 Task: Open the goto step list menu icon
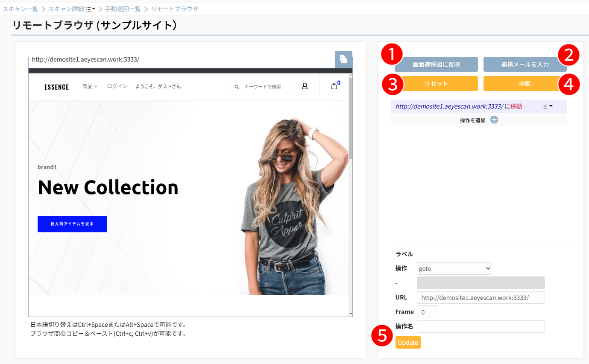pyautogui.click(x=547, y=106)
